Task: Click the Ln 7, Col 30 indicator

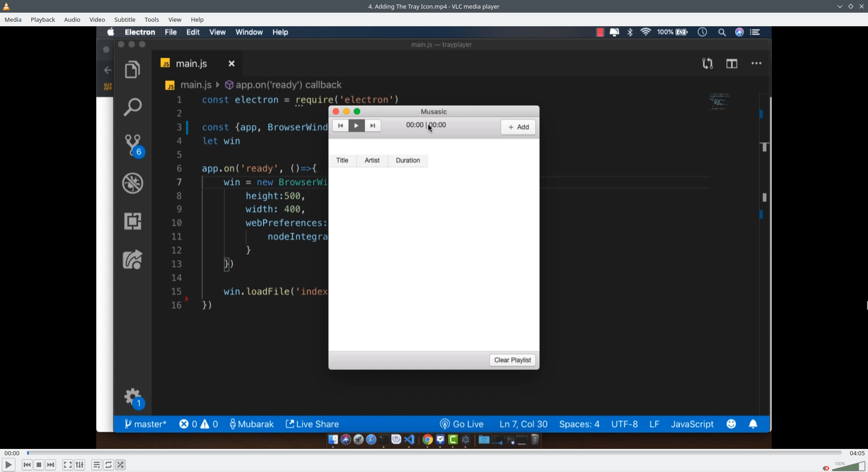Action: [524, 424]
